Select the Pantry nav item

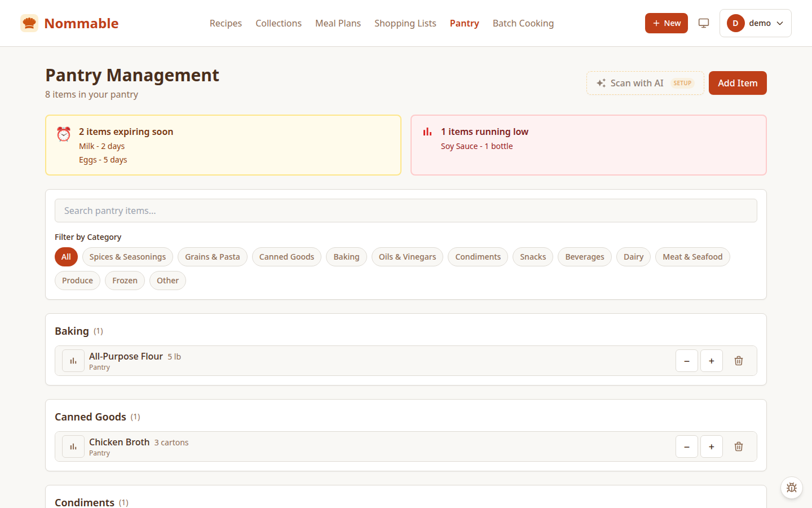465,23
